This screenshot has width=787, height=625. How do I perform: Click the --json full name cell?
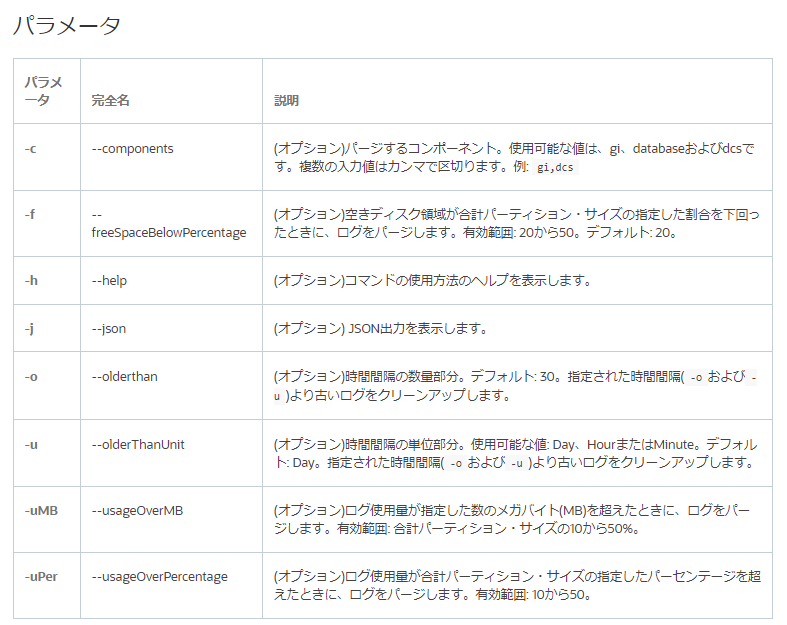click(x=171, y=328)
